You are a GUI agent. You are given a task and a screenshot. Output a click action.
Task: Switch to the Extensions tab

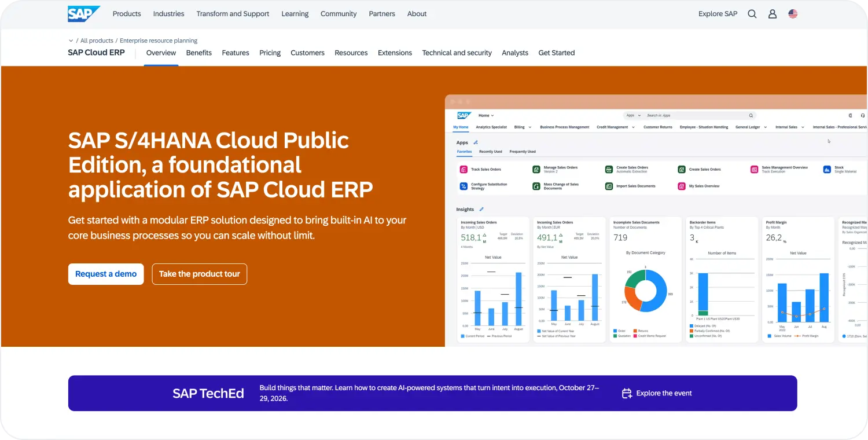[395, 53]
